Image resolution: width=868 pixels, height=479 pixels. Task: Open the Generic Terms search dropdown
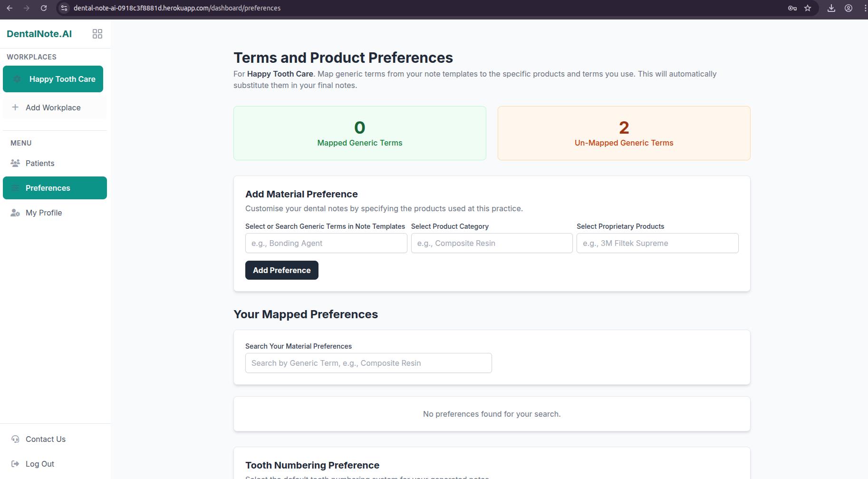[x=326, y=243]
